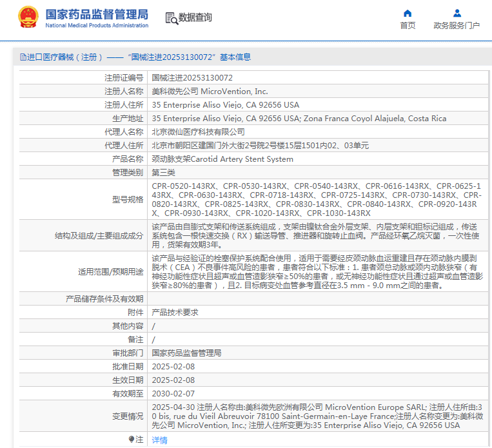
Task: Click the lightbulb icon next to 注
Action: click(132, 440)
